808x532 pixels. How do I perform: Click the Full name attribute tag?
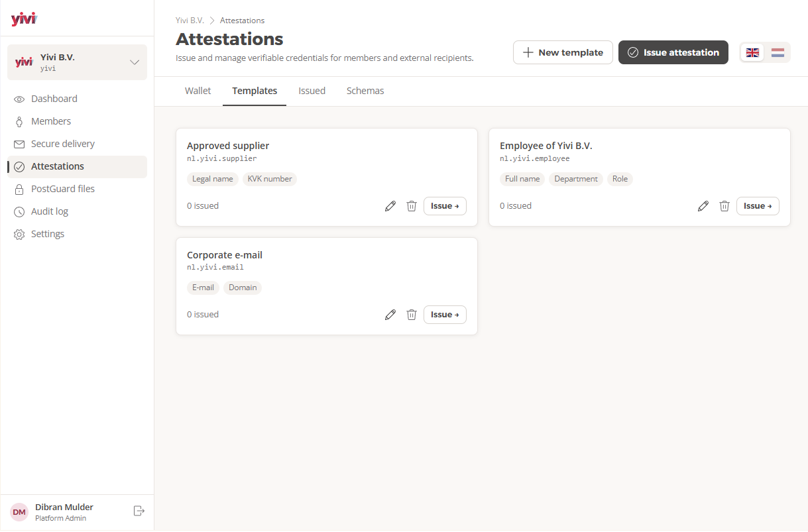(522, 179)
